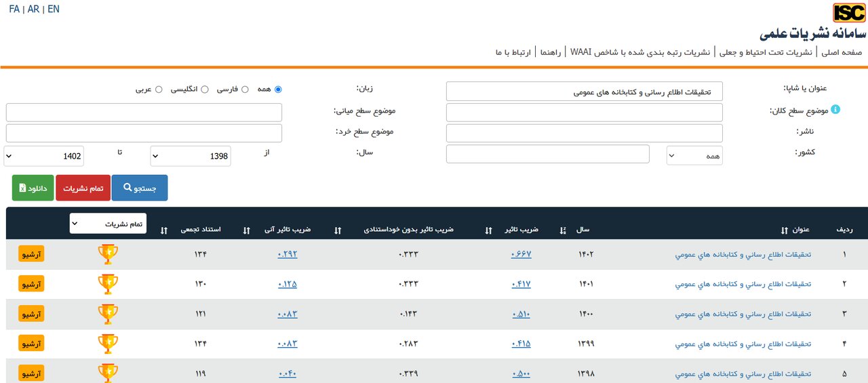Select the عربی language radio button
Viewport: 868px width, 383px height.
159,89
